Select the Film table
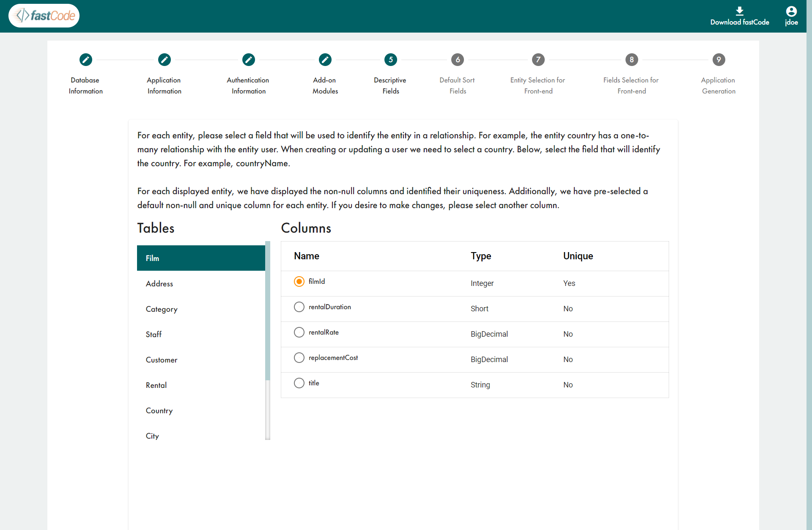The image size is (812, 530). point(201,258)
